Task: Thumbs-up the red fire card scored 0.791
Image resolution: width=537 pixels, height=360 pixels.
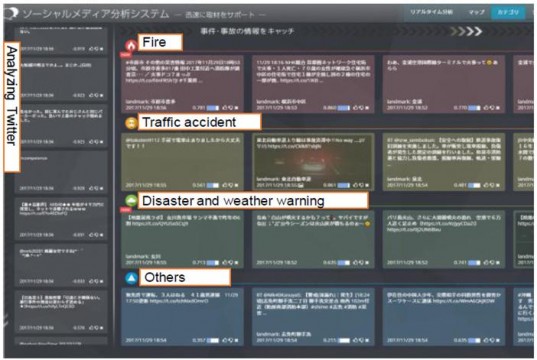Action: point(225,108)
